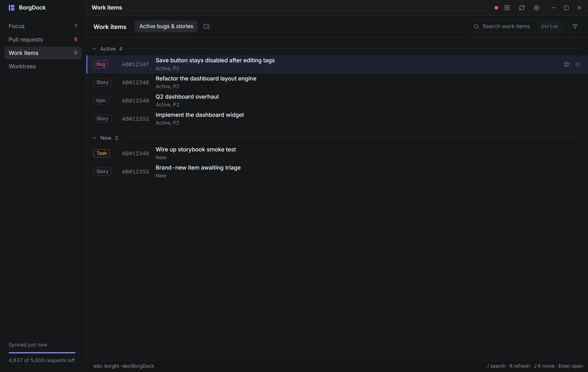588x372 pixels.
Task: Switch to the Focus section
Action: [43, 26]
